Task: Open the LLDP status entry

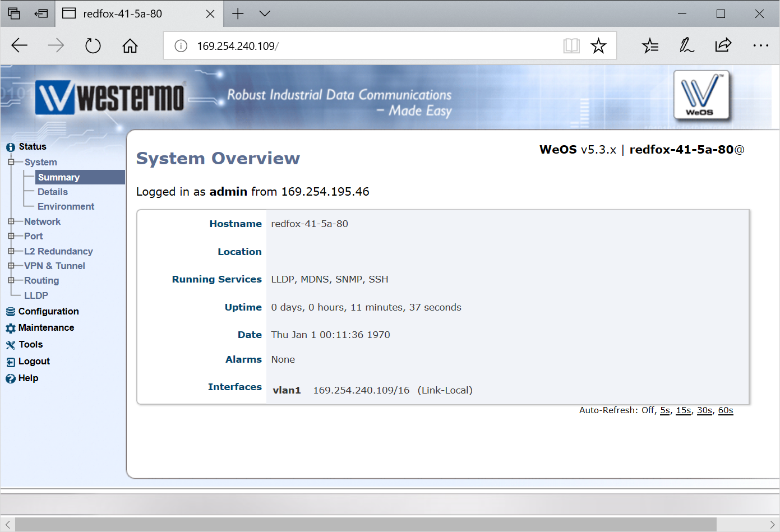Action: click(x=36, y=295)
